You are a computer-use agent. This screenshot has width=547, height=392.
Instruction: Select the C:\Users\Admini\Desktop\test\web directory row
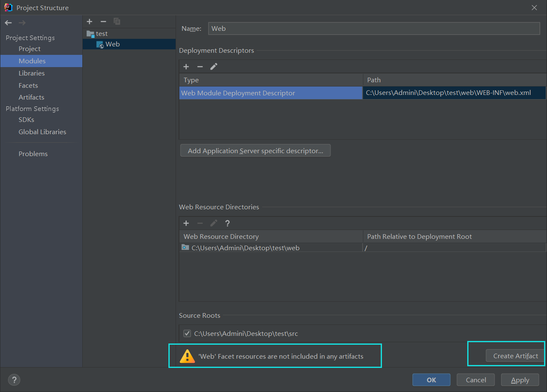click(271, 248)
